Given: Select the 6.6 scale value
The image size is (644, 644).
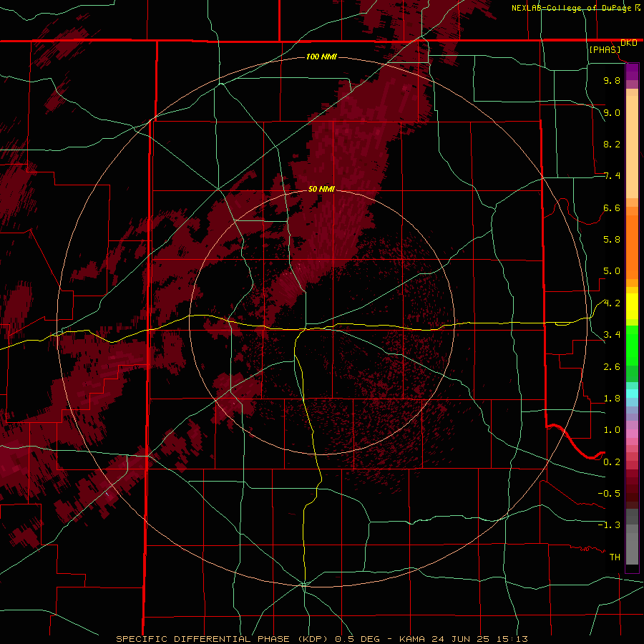Looking at the screenshot, I should click(612, 208).
